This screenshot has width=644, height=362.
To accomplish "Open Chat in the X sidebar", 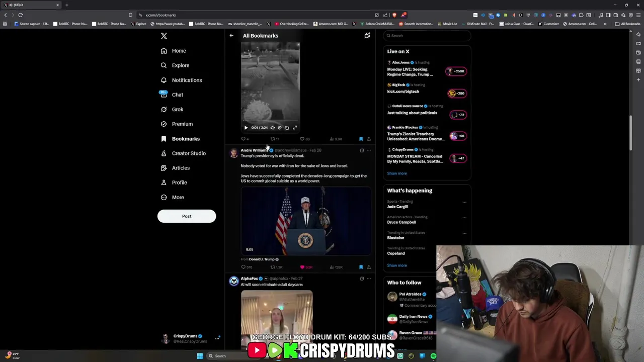I will [171, 95].
